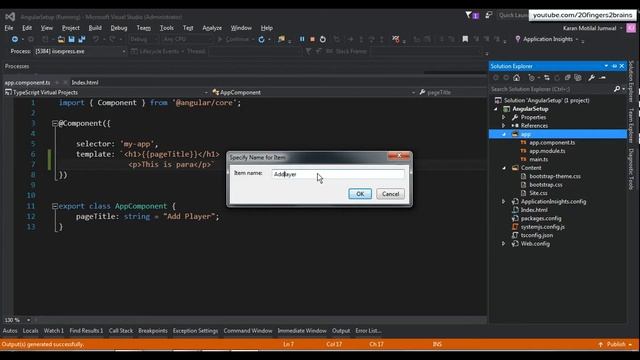Image resolution: width=640 pixels, height=360 pixels.
Task: Expand the ApplicationInsights.config node
Action: [504, 202]
